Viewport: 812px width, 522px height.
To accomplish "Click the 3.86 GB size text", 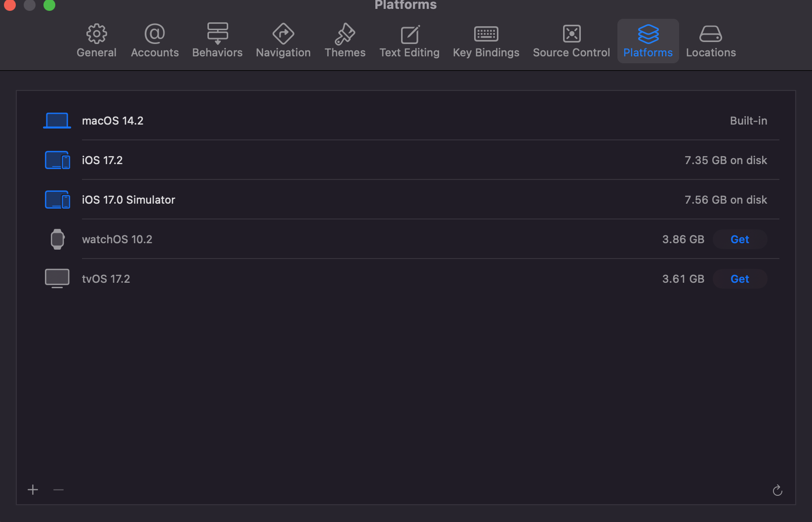I will [x=683, y=239].
